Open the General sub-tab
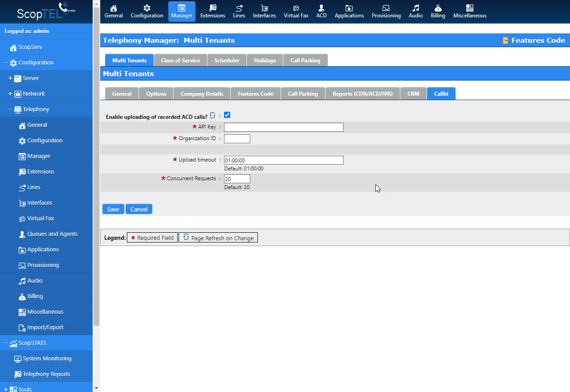Viewport: 570px width, 392px height. [122, 94]
